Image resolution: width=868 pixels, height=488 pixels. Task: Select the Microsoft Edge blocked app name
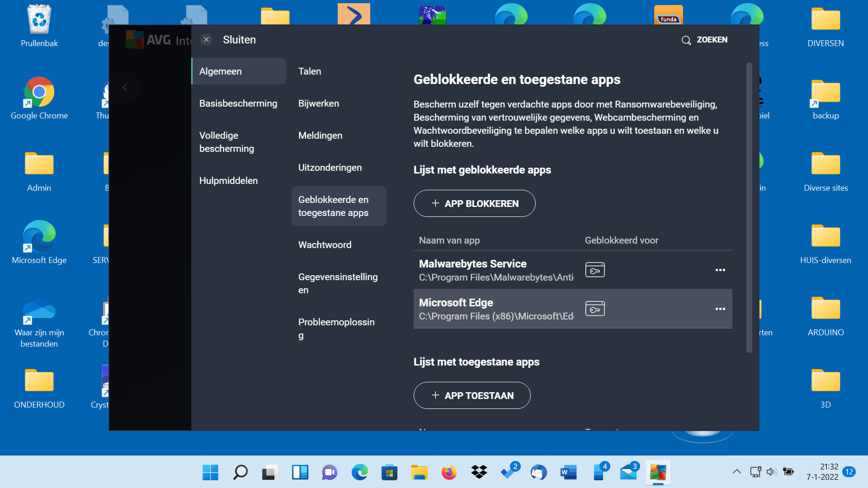click(456, 303)
